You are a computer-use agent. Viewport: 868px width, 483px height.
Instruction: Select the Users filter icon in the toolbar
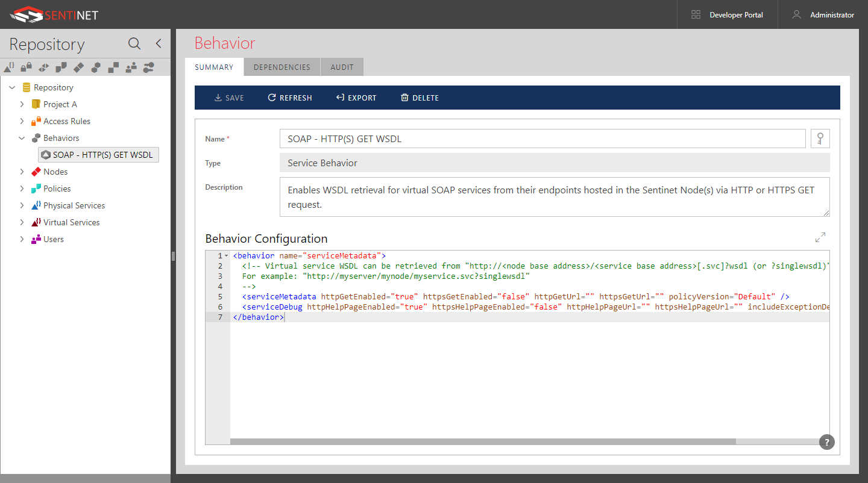[131, 66]
